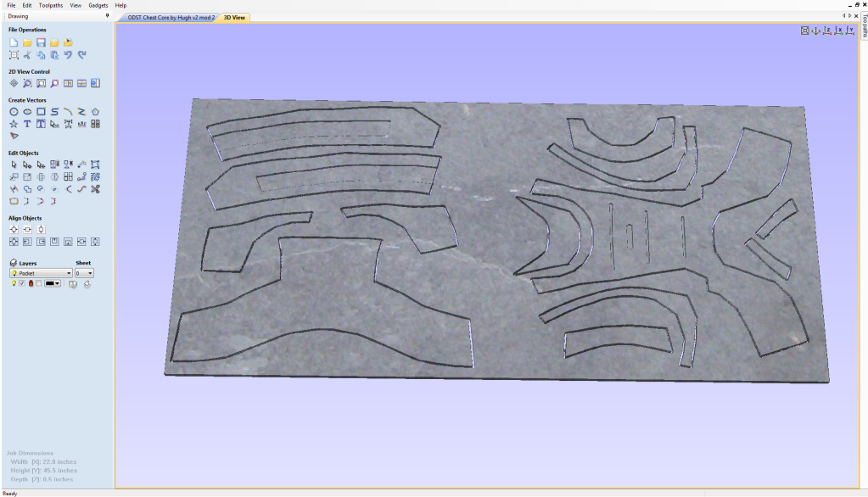The width and height of the screenshot is (868, 497).
Task: Open the Gadgets menu
Action: coord(98,5)
